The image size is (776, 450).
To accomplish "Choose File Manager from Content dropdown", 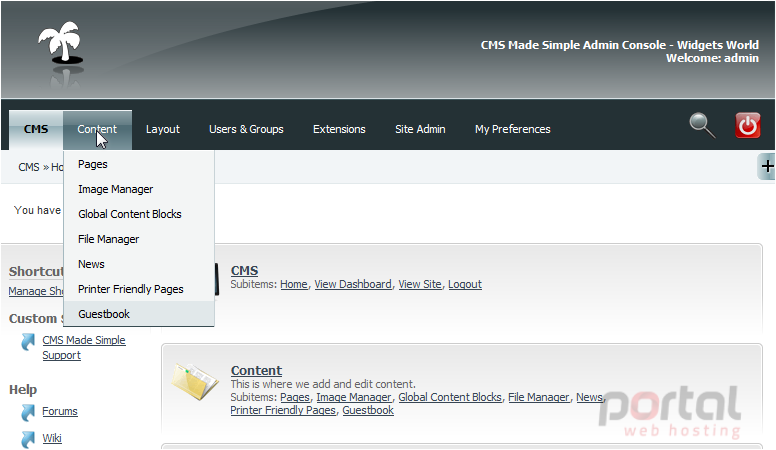I will tap(139, 239).
